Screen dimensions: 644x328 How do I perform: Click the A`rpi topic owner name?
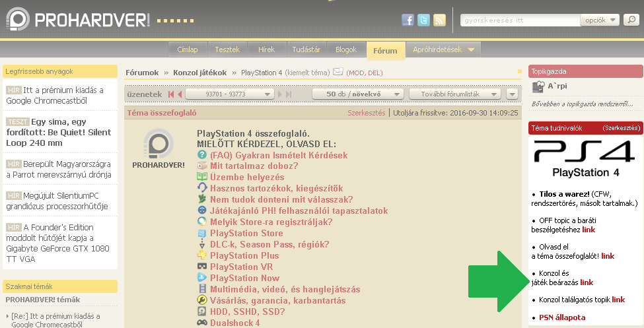[557, 86]
